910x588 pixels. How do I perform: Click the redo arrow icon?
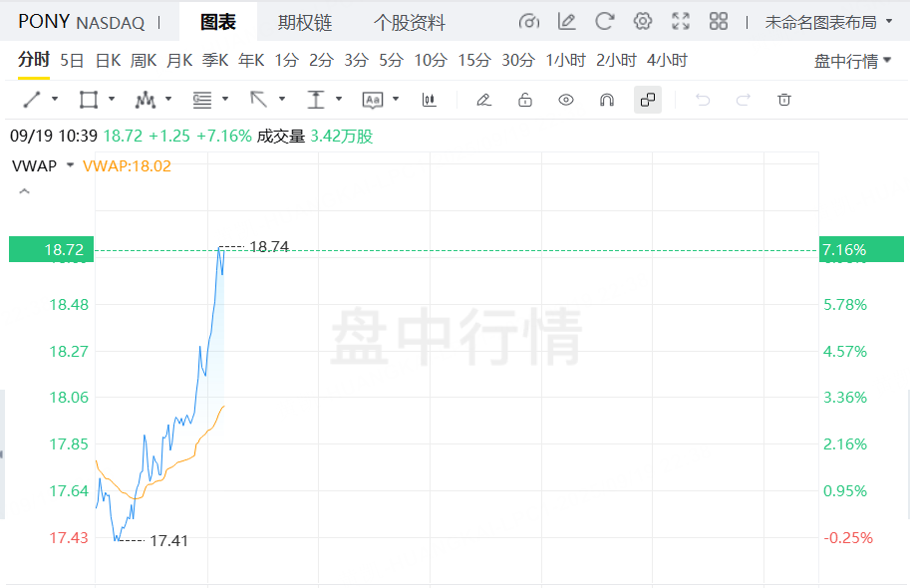[744, 100]
